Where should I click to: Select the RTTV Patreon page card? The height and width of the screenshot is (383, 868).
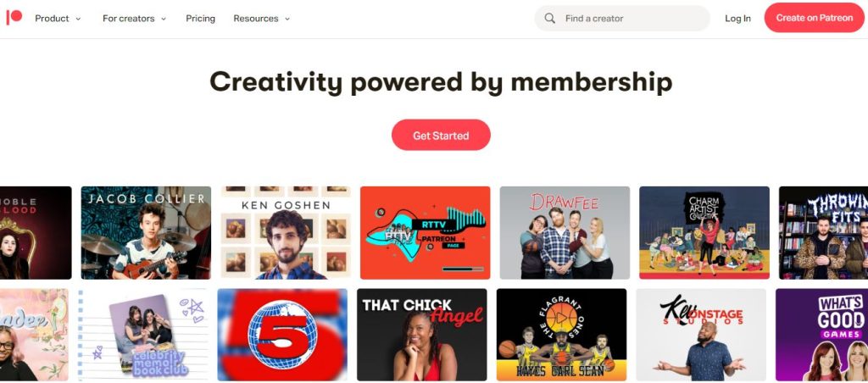[426, 232]
